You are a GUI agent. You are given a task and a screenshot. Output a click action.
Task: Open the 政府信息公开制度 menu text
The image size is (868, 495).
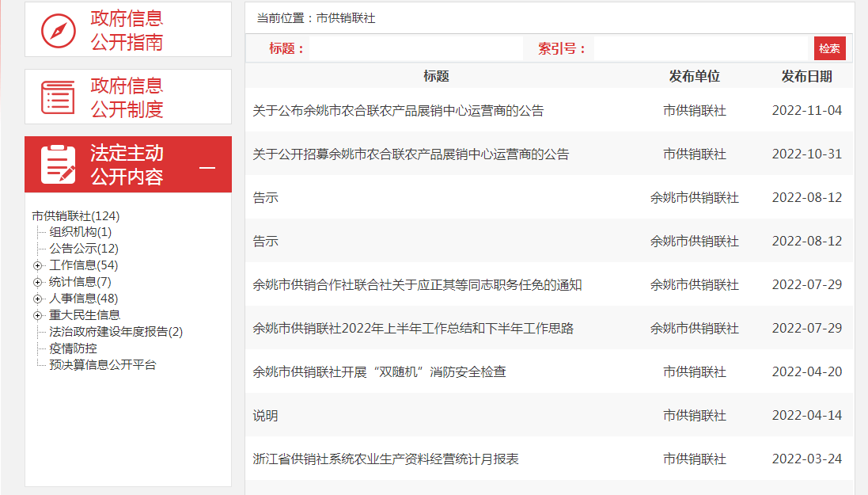[x=127, y=97]
